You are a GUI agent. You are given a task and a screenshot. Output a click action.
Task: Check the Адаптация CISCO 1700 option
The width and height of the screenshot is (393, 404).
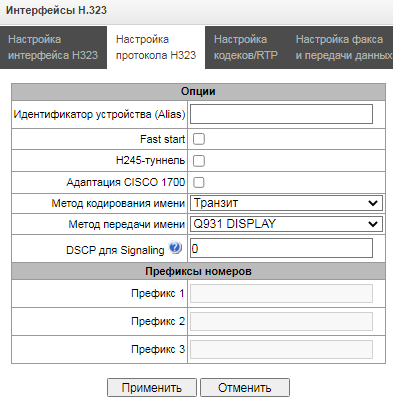[199, 182]
